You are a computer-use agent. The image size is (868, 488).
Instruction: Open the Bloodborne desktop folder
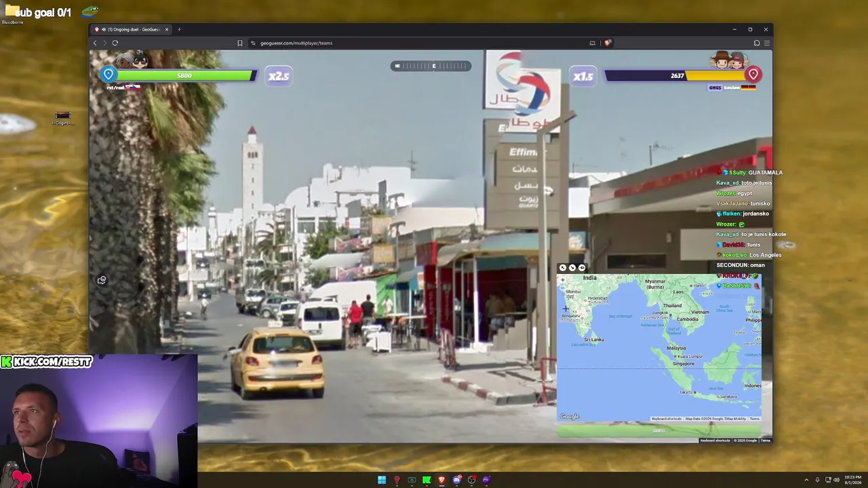tap(12, 14)
